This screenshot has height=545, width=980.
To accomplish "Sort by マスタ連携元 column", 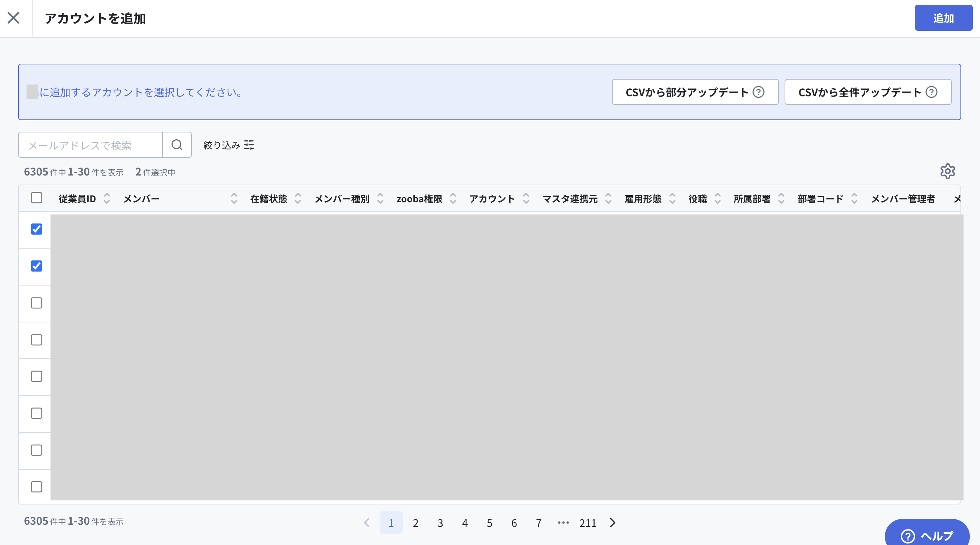I will tap(608, 199).
